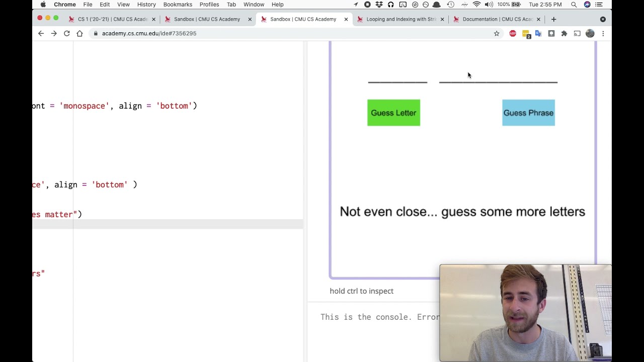Open the Extensions puzzle piece menu
The image size is (644, 362).
tap(564, 33)
